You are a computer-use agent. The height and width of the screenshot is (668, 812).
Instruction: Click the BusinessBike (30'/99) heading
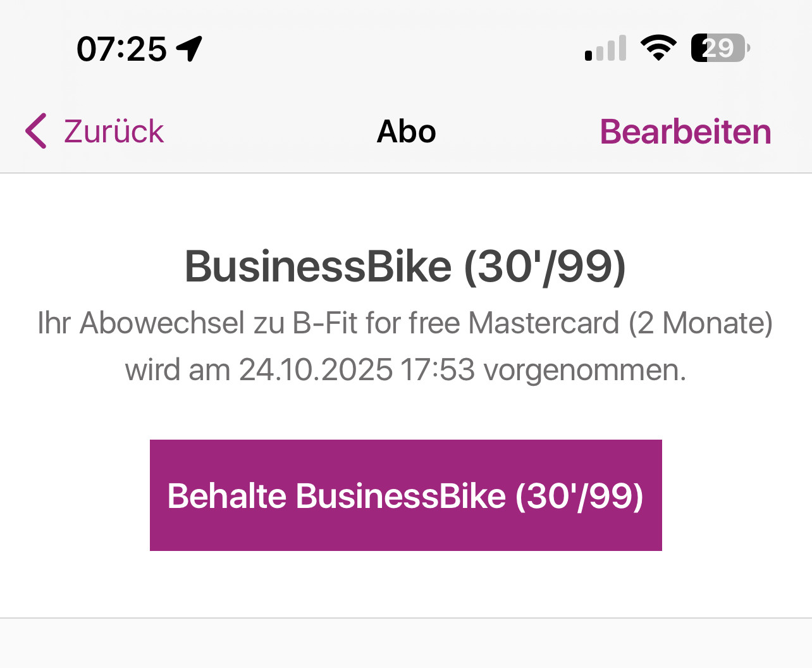pyautogui.click(x=405, y=266)
